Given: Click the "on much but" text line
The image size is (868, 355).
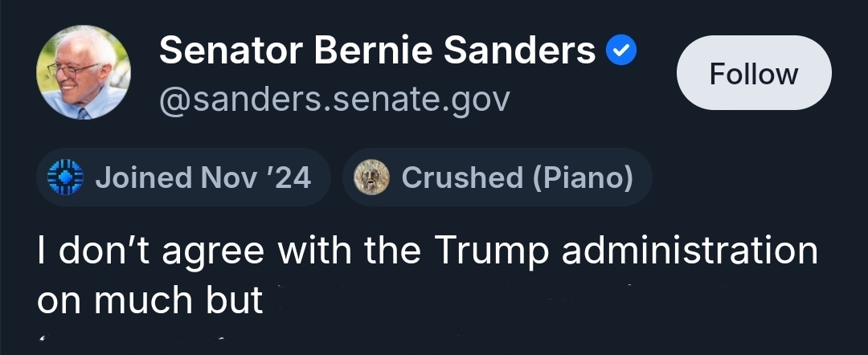Looking at the screenshot, I should tap(150, 299).
